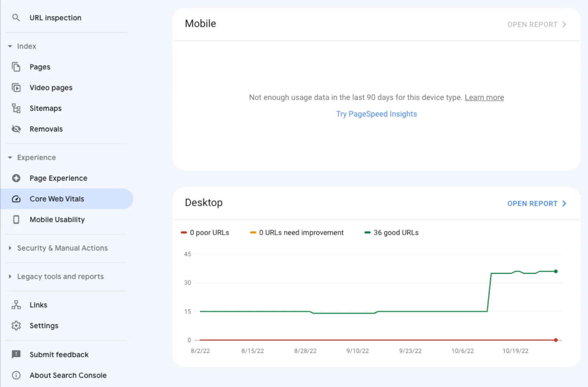The image size is (588, 387).
Task: Click the Submit feedback icon
Action: (16, 354)
